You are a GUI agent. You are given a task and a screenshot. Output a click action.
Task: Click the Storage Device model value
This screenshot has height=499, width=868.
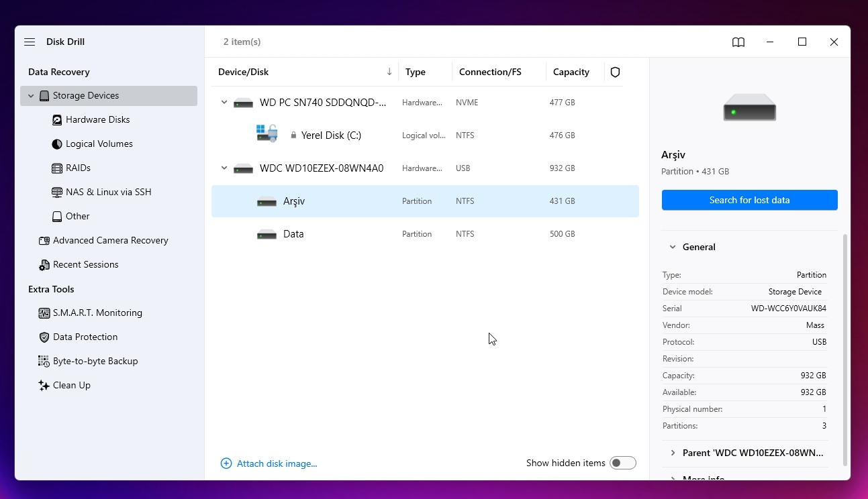click(x=795, y=292)
